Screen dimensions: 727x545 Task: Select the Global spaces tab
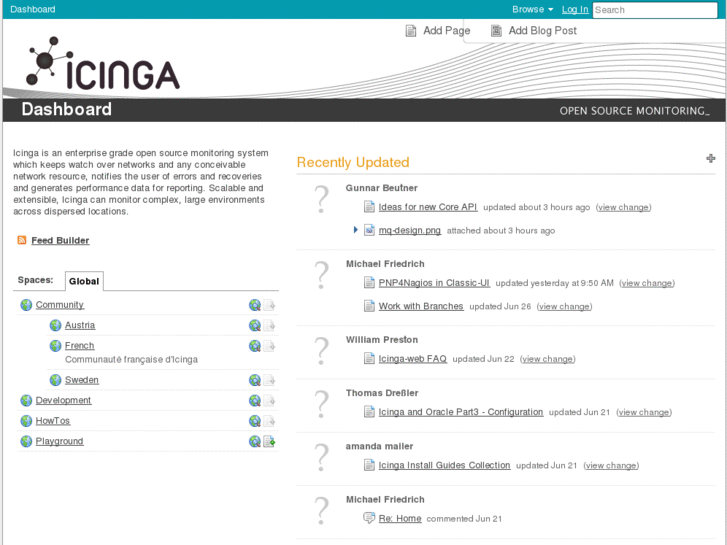point(84,281)
